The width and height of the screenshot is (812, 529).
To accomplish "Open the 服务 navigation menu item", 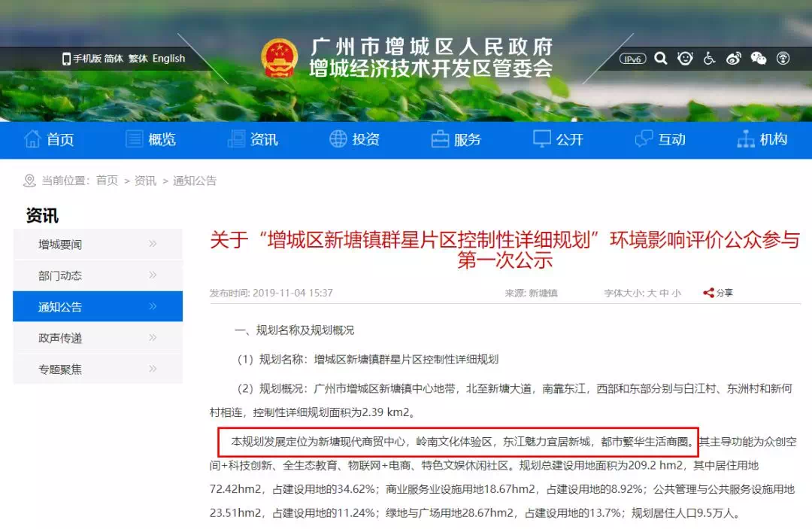I will [456, 139].
